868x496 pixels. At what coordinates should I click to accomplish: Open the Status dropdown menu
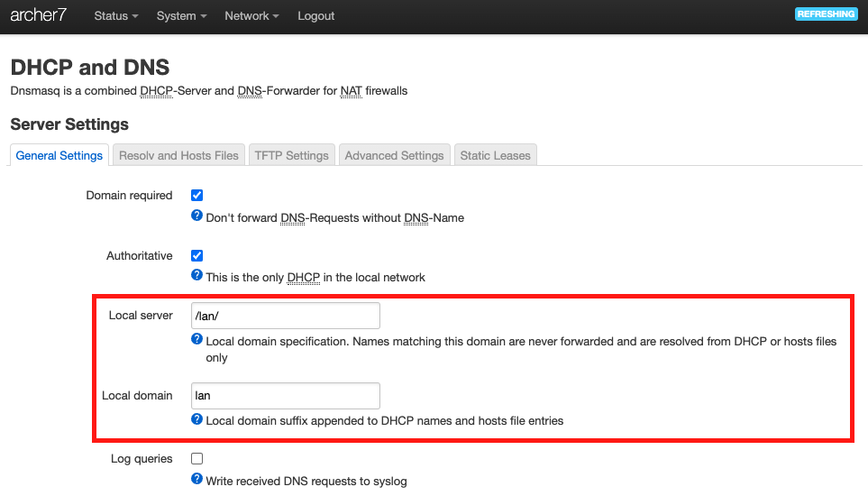coord(115,16)
